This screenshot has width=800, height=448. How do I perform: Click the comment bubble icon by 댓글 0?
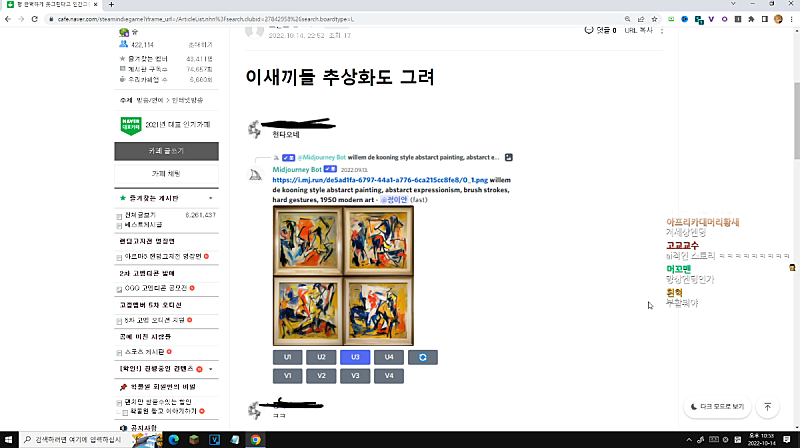point(589,30)
